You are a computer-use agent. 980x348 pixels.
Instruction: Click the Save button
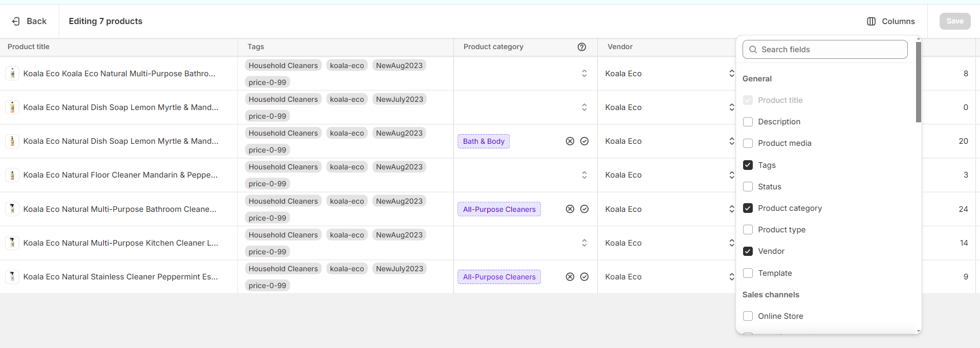(x=955, y=21)
